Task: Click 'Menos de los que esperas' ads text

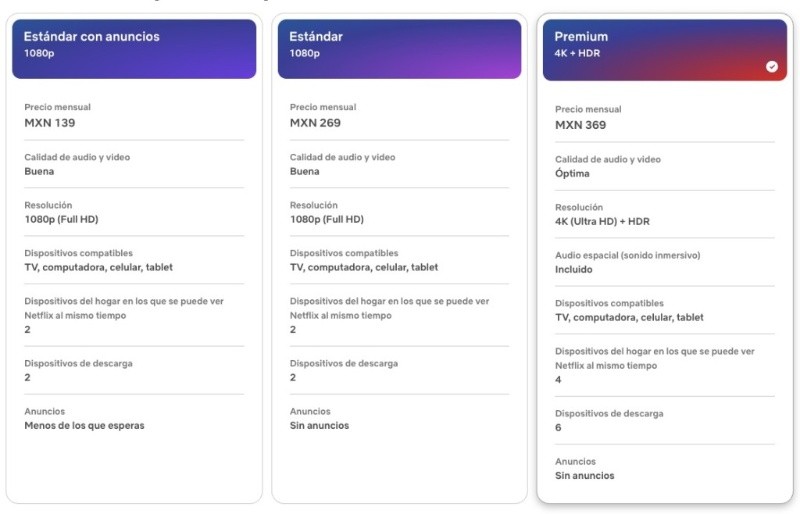Action: point(84,425)
